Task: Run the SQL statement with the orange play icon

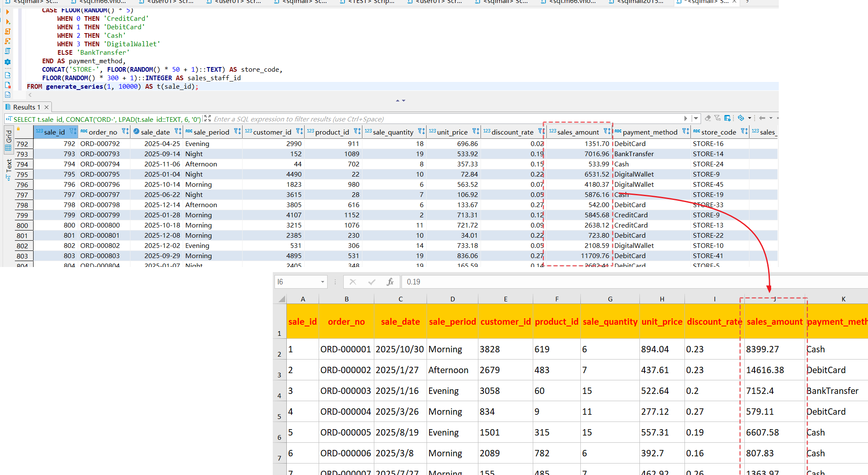Action: tap(7, 12)
